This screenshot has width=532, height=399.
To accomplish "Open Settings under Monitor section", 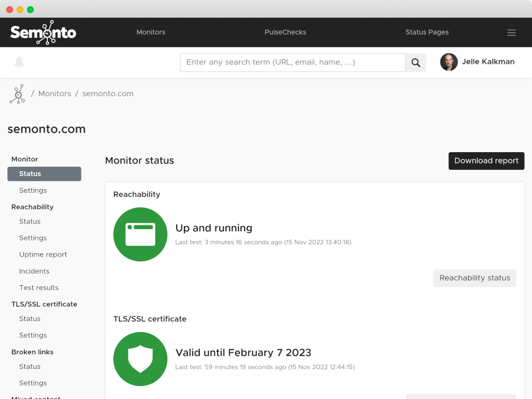I will [33, 190].
